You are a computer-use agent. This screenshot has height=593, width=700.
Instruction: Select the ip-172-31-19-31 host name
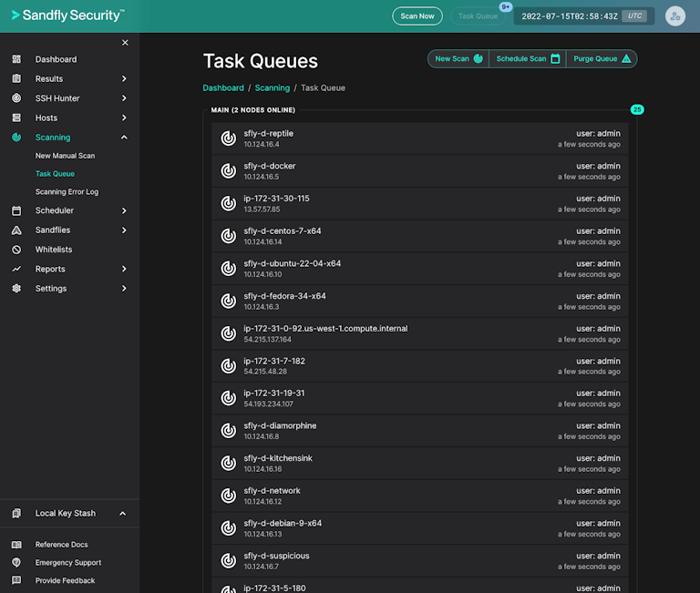point(274,394)
